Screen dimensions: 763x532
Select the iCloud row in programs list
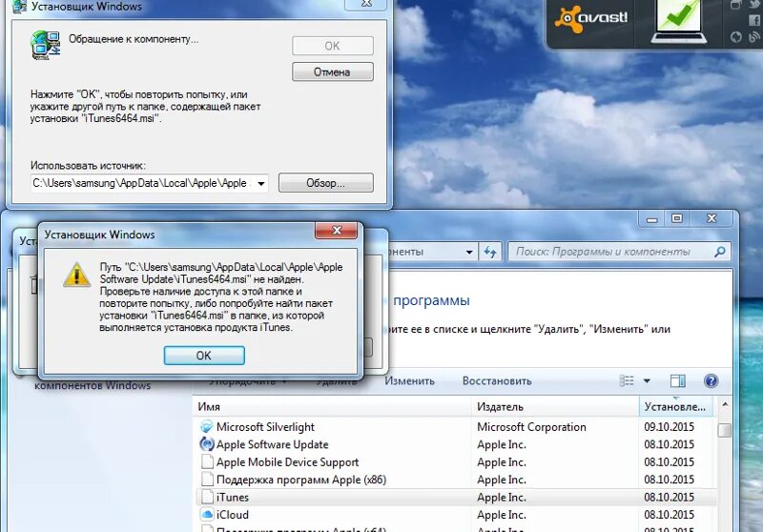[457, 515]
